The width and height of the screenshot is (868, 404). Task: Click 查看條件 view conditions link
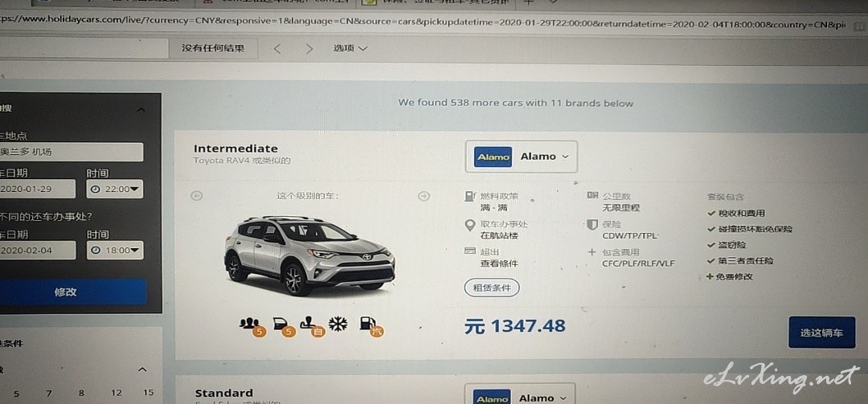tap(499, 263)
